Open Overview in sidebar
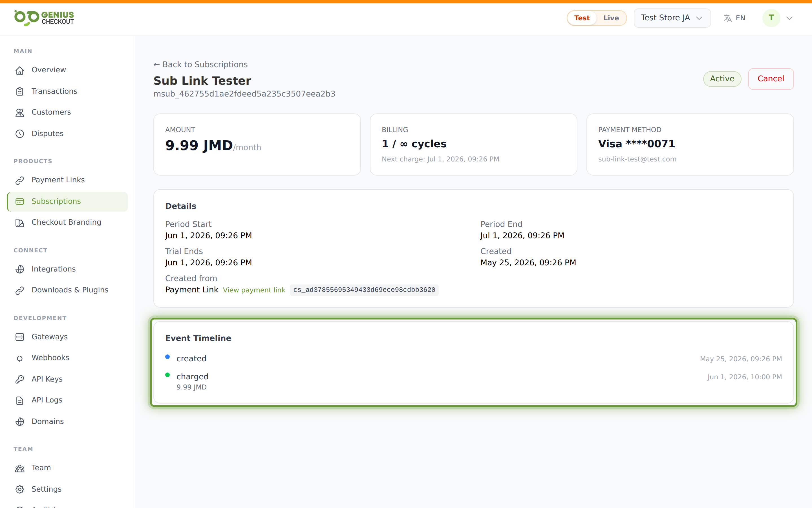 click(67, 70)
